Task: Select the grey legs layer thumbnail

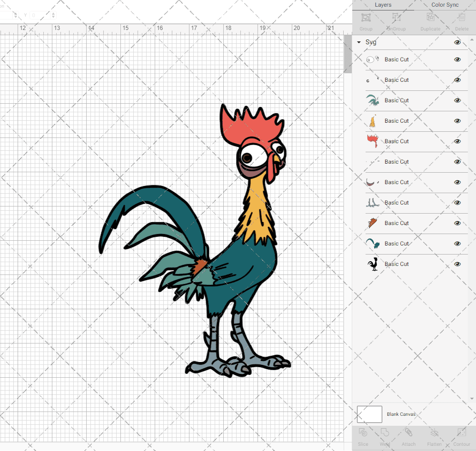Action: [x=373, y=203]
